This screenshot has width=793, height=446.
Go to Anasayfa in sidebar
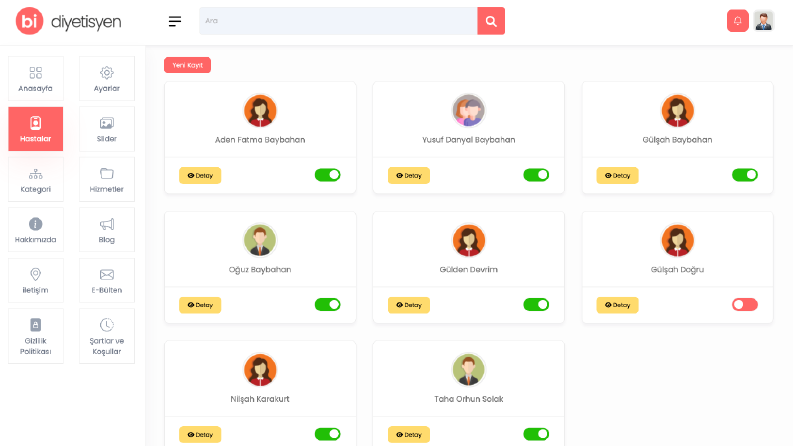(x=35, y=78)
